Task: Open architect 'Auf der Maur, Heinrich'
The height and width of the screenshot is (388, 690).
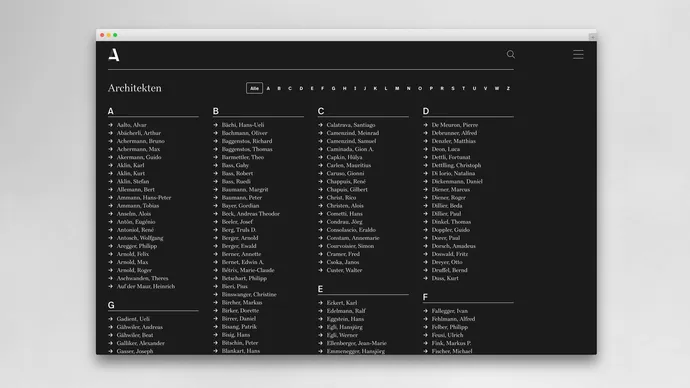Action: (x=146, y=286)
